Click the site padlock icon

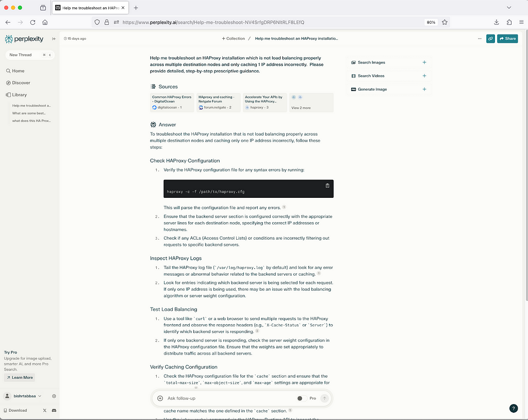click(x=107, y=22)
